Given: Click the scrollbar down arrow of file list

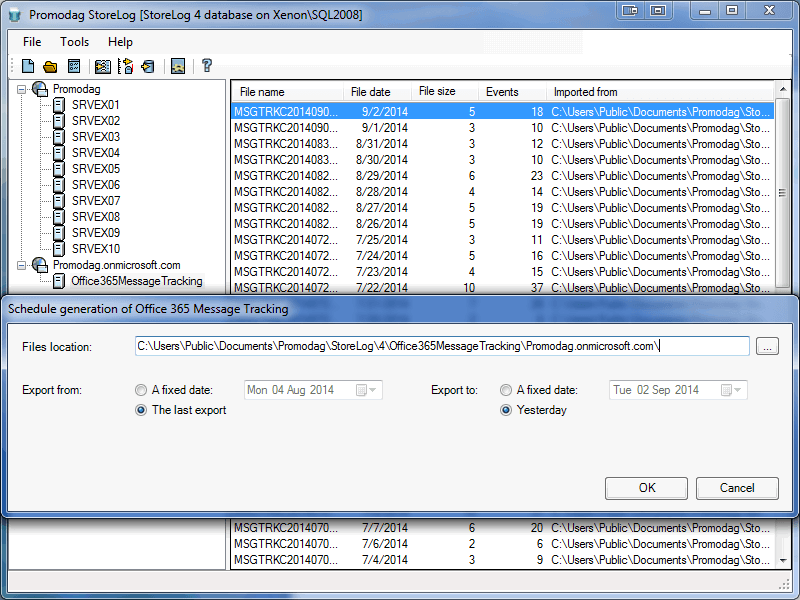Looking at the screenshot, I should coord(783,560).
